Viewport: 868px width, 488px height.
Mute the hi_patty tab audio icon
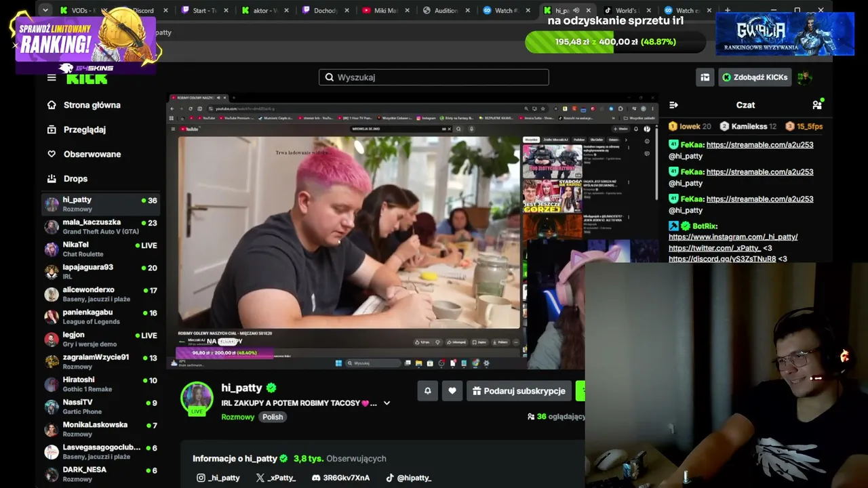pyautogui.click(x=576, y=10)
